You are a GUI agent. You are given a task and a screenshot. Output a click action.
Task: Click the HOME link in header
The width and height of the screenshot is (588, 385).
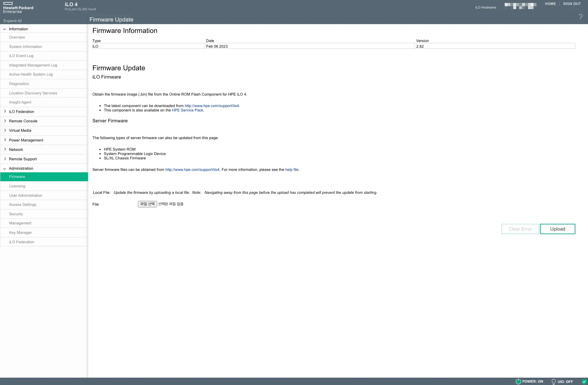[x=550, y=4]
